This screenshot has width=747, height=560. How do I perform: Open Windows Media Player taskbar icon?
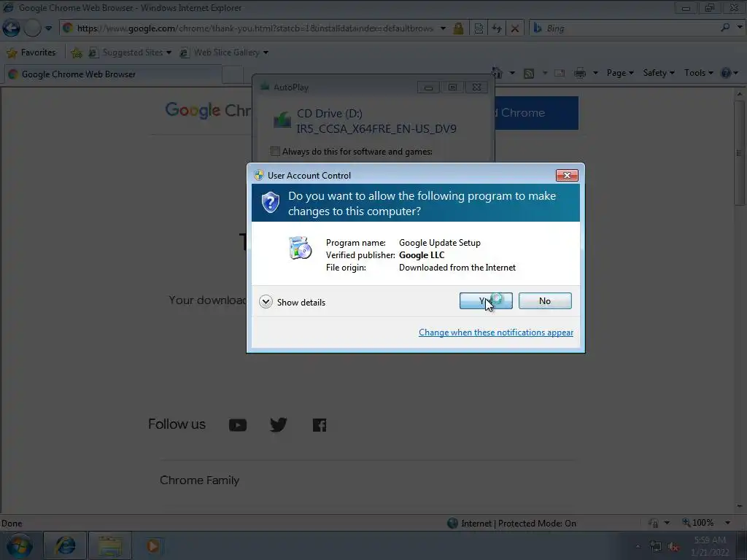pos(152,545)
